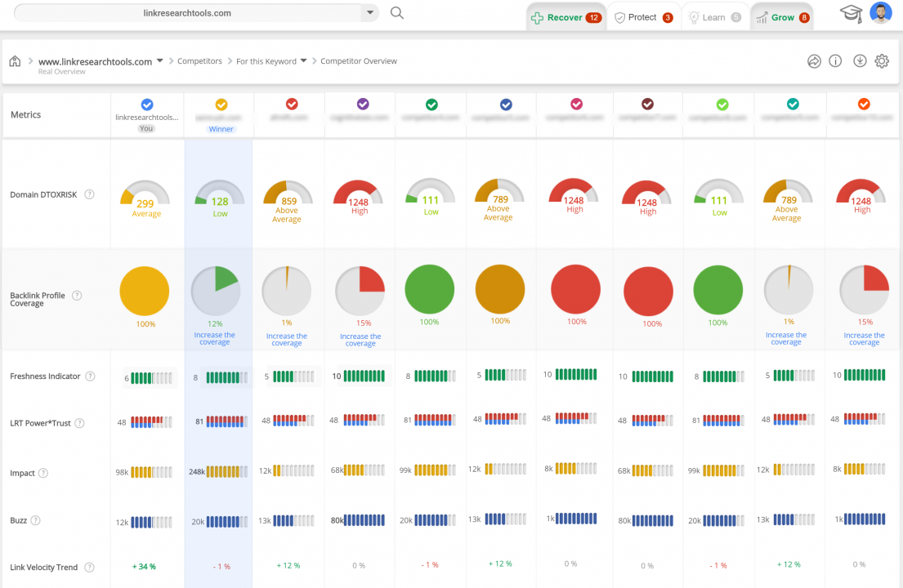Image resolution: width=903 pixels, height=588 pixels.
Task: Open the search bar dropdown arrow
Action: tap(369, 12)
